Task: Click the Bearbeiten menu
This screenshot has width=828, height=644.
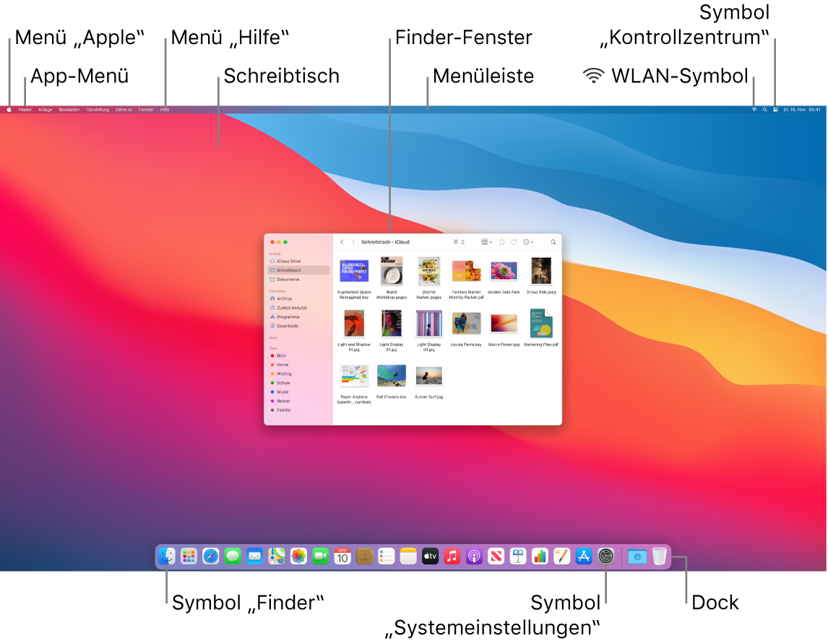Action: pyautogui.click(x=69, y=110)
